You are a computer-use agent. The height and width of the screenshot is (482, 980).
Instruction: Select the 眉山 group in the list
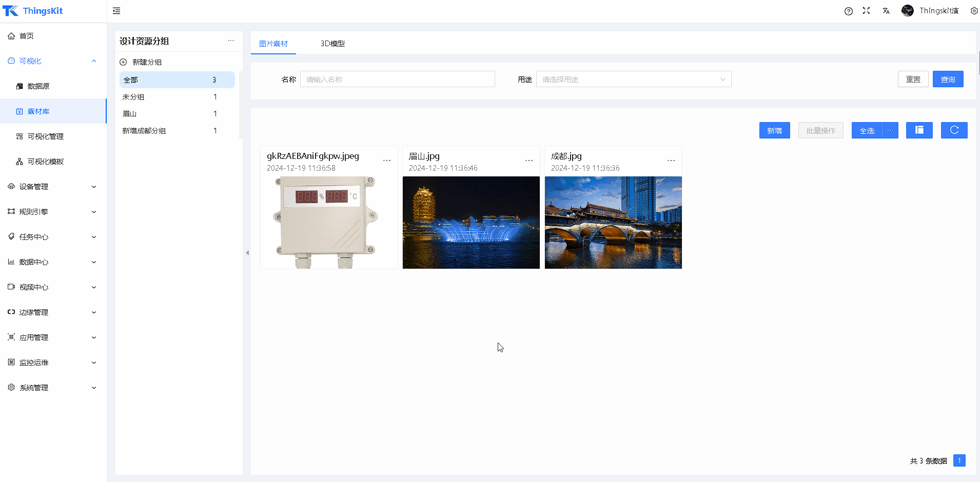point(130,114)
